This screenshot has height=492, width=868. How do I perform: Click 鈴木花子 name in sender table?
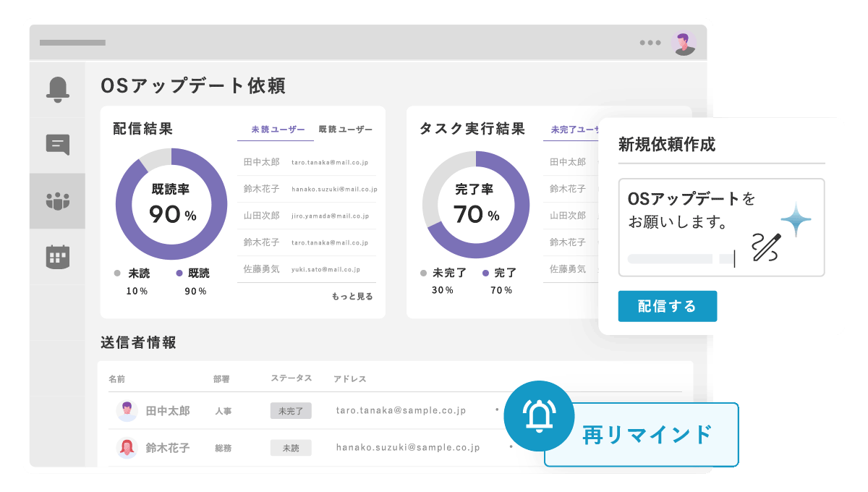pos(168,448)
